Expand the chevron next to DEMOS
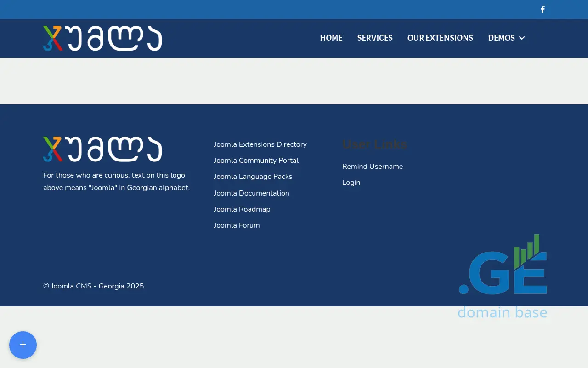The image size is (588, 368). coord(522,38)
